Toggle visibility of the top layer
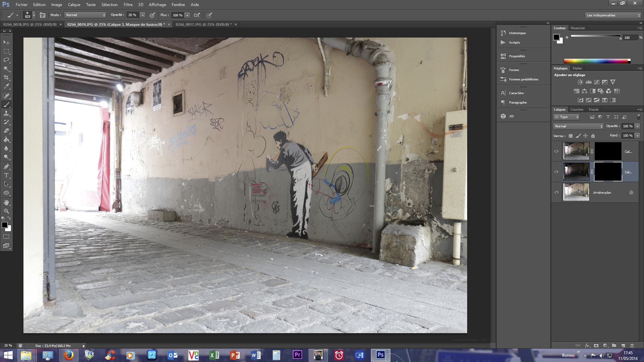 [556, 151]
